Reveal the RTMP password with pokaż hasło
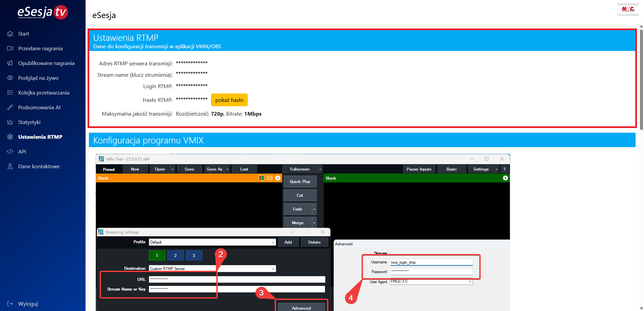644x311 pixels. tap(229, 100)
